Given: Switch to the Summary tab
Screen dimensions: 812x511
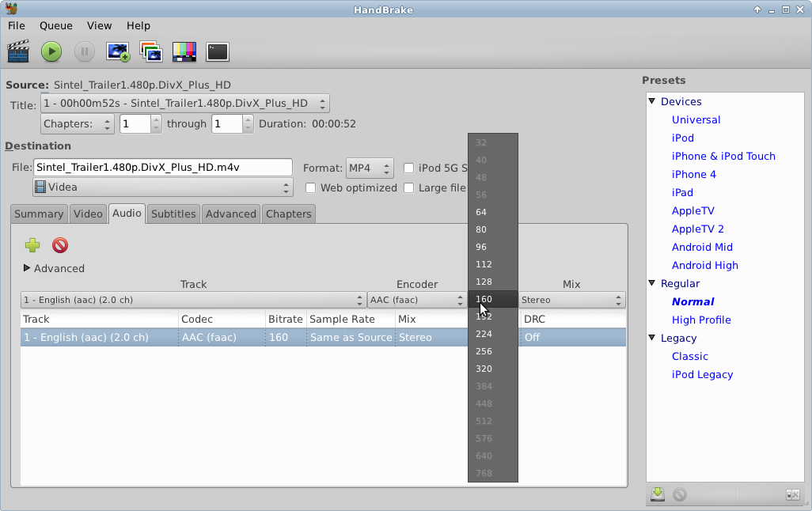Looking at the screenshot, I should click(x=39, y=214).
